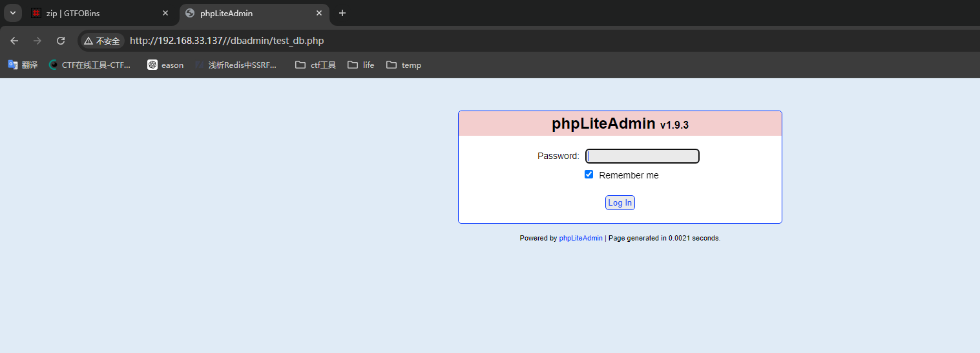Open the tab search dropdown arrow
980x353 pixels.
pos(12,13)
